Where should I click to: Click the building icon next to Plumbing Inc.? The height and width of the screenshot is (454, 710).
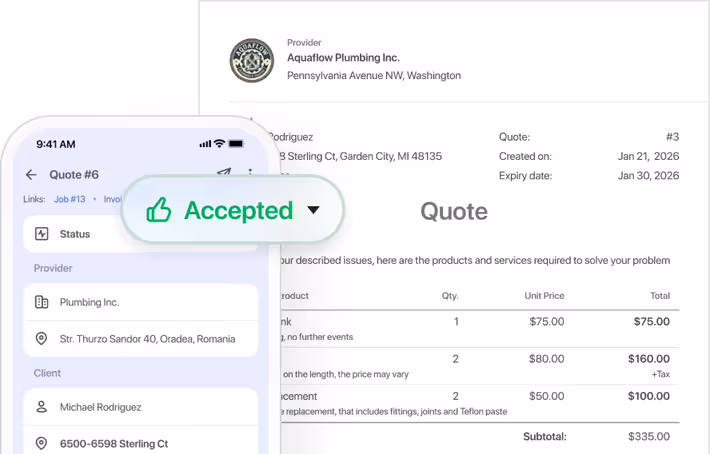point(42,302)
